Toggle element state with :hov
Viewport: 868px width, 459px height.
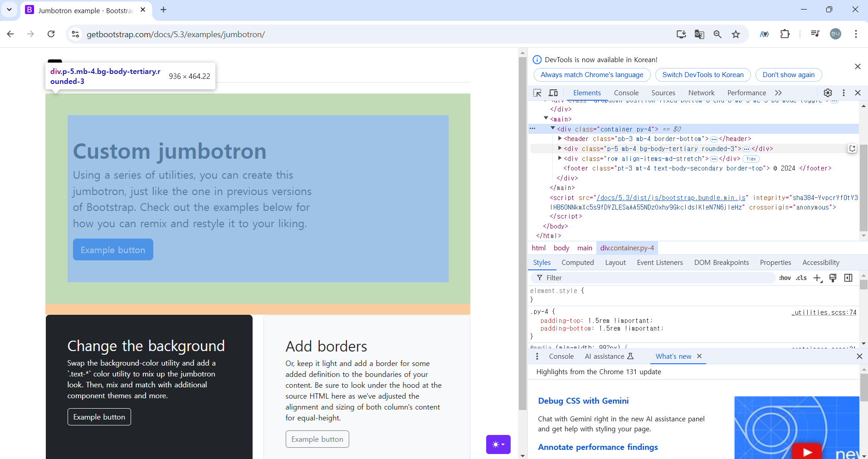click(785, 278)
